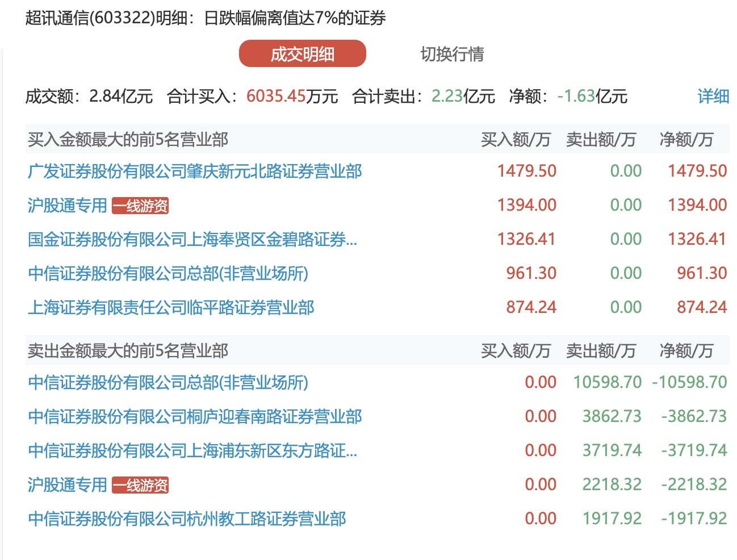
Task: Click net amount -10598.70
Action: [689, 382]
